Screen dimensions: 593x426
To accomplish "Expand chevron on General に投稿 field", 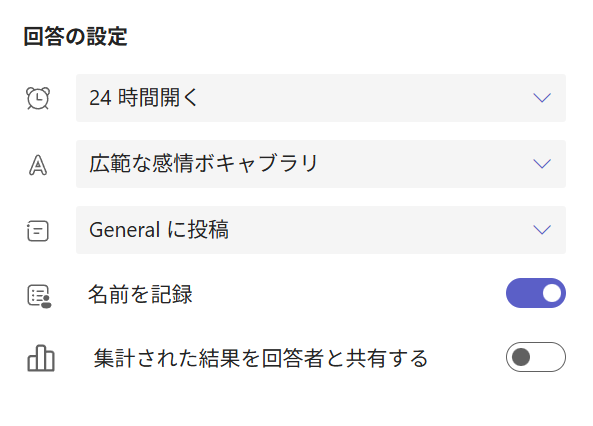I will [542, 230].
